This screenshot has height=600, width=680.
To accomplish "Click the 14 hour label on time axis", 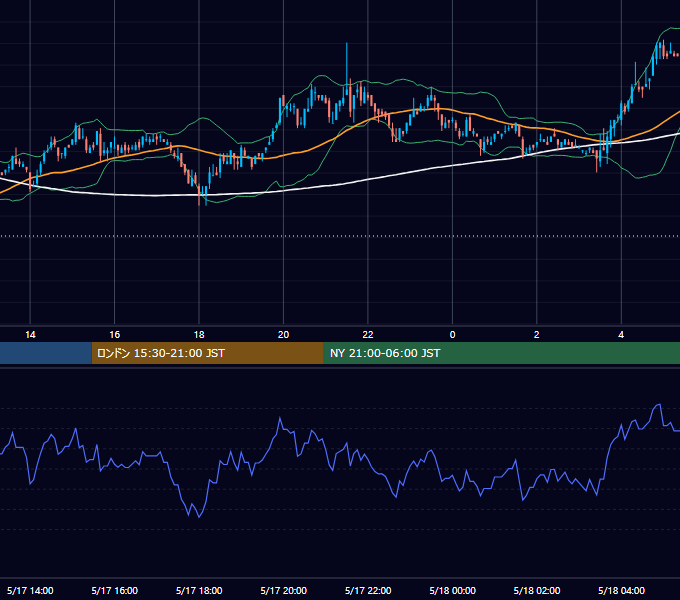I will click(30, 335).
